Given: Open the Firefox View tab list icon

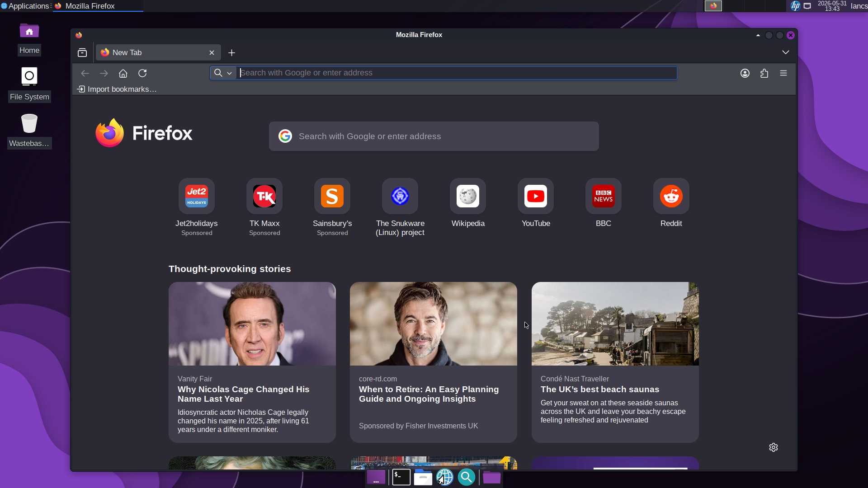Looking at the screenshot, I should point(82,53).
